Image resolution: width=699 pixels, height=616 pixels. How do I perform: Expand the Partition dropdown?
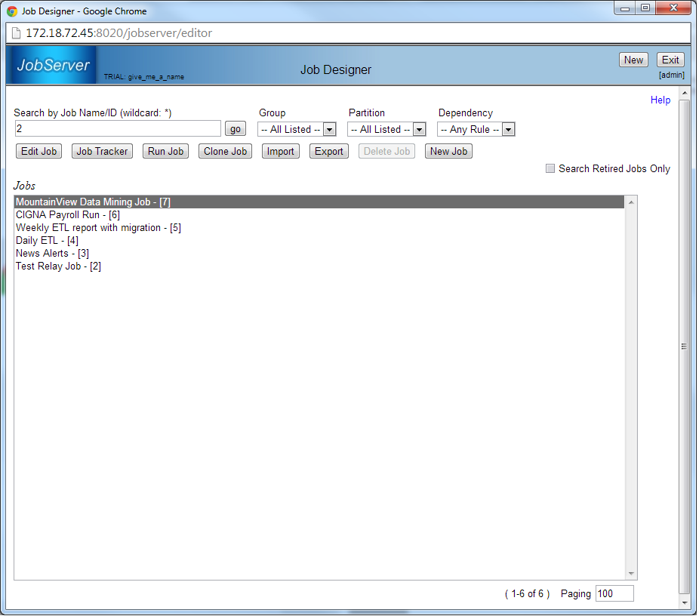[x=386, y=130]
